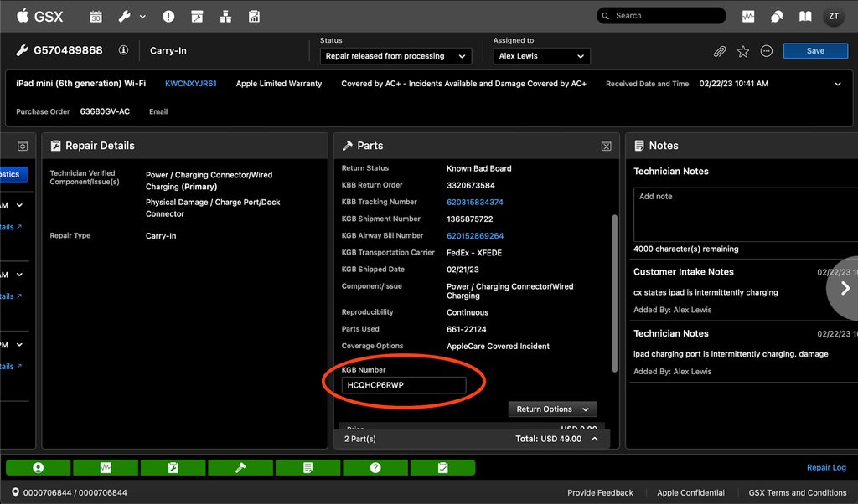Click Total: USD 49.00 text
Image resolution: width=858 pixels, height=504 pixels.
tap(548, 439)
